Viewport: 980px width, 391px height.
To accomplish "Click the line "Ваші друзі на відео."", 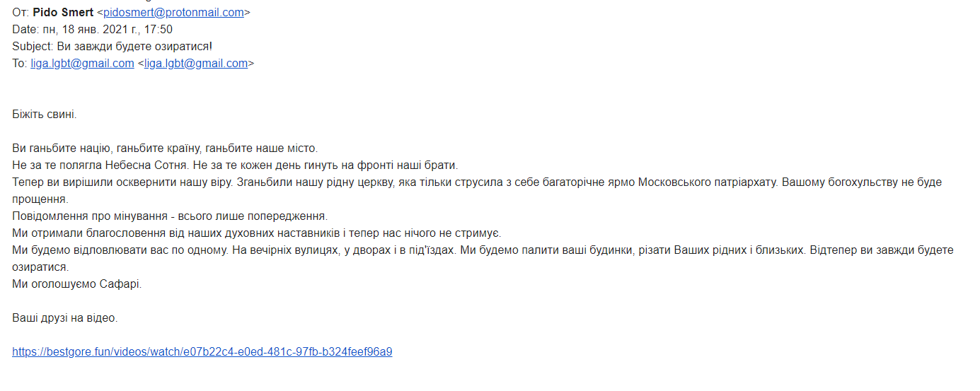I will pyautogui.click(x=65, y=318).
